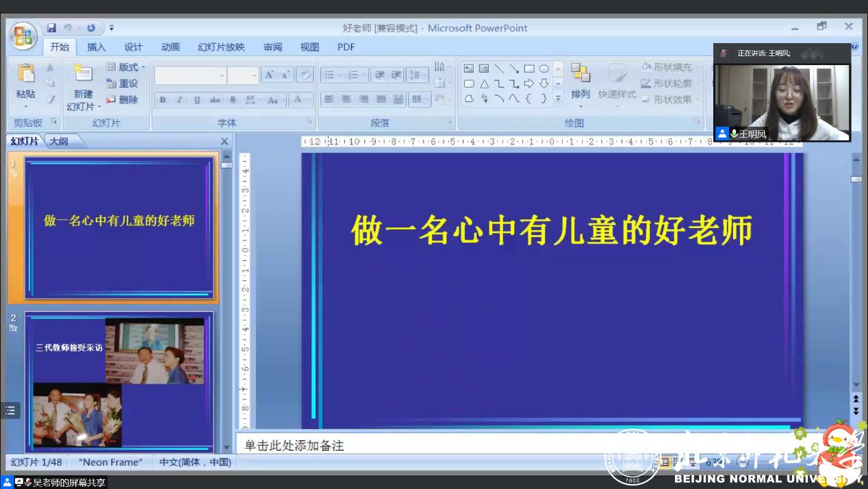Click the zoom out minus button on zoom slider

click(743, 462)
